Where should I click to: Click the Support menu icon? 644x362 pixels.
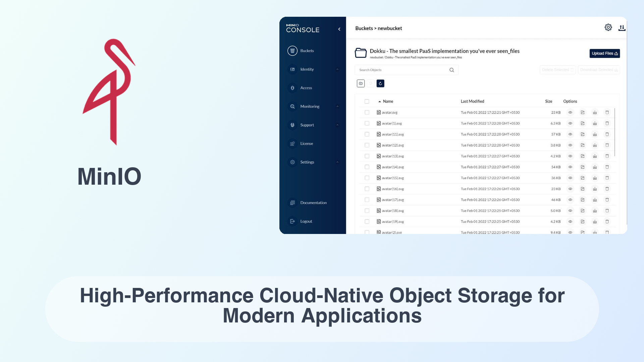point(292,125)
